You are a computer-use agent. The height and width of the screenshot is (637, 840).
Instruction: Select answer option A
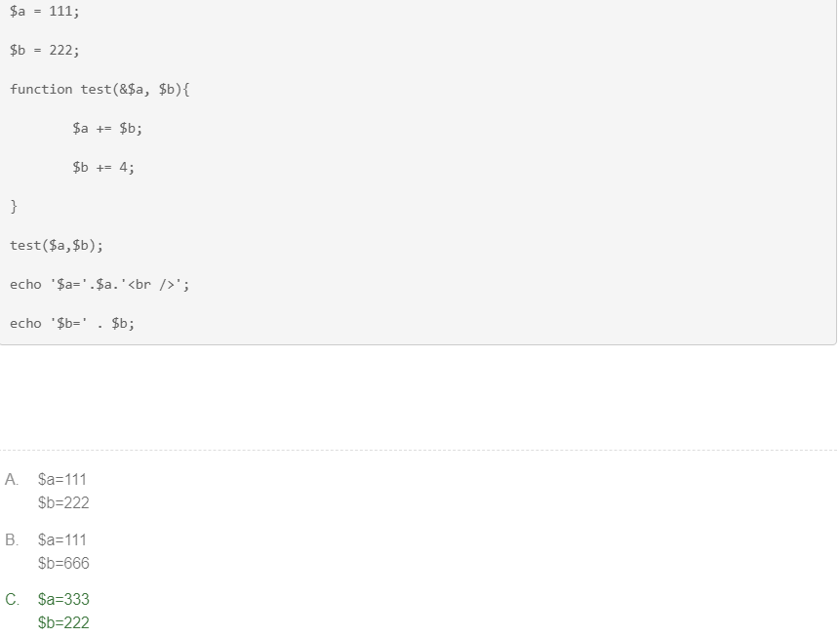tap(12, 479)
